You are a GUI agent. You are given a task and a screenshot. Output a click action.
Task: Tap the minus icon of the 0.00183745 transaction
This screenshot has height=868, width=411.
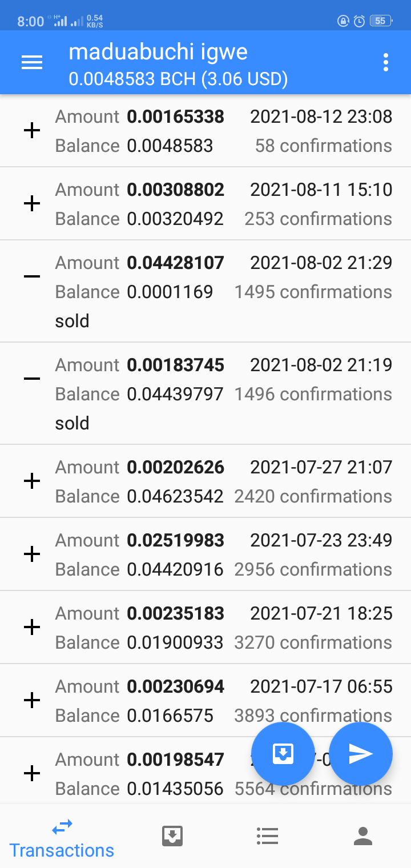[x=32, y=379]
